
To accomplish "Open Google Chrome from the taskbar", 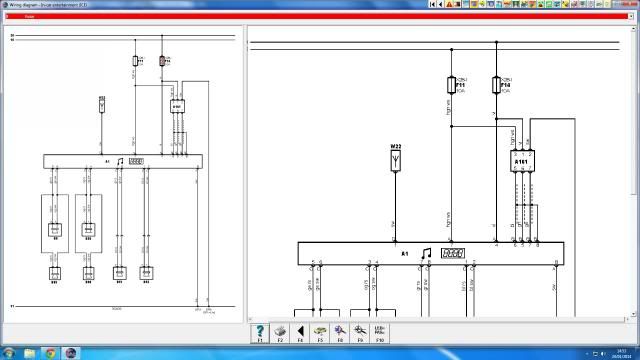I will tap(50, 353).
